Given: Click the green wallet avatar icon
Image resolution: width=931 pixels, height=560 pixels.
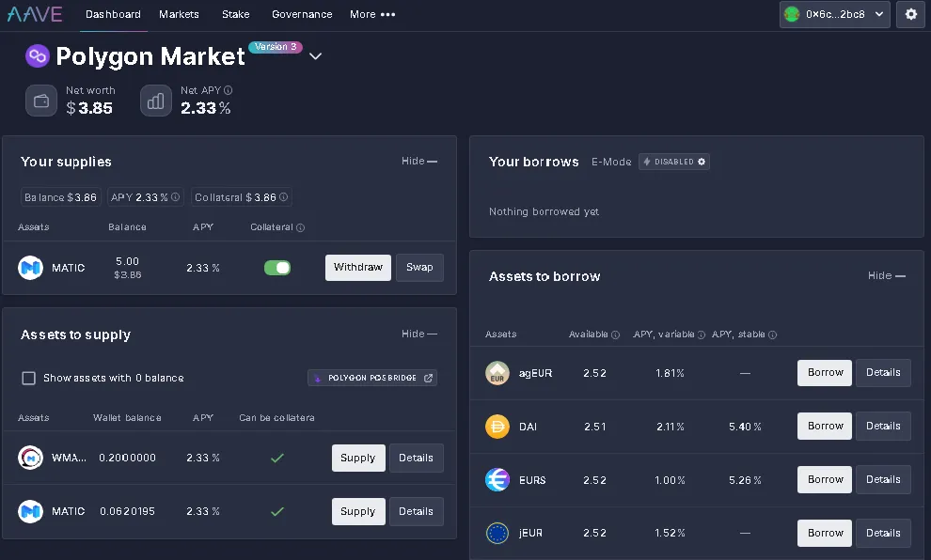Looking at the screenshot, I should pos(792,14).
